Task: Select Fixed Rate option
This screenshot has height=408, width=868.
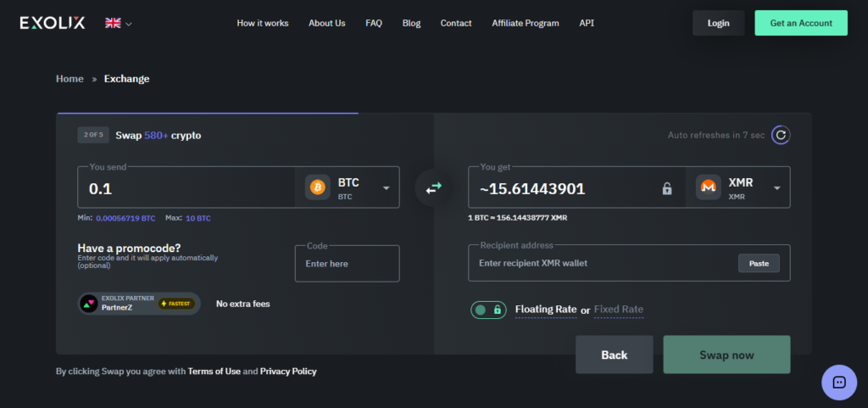Action: tap(618, 310)
